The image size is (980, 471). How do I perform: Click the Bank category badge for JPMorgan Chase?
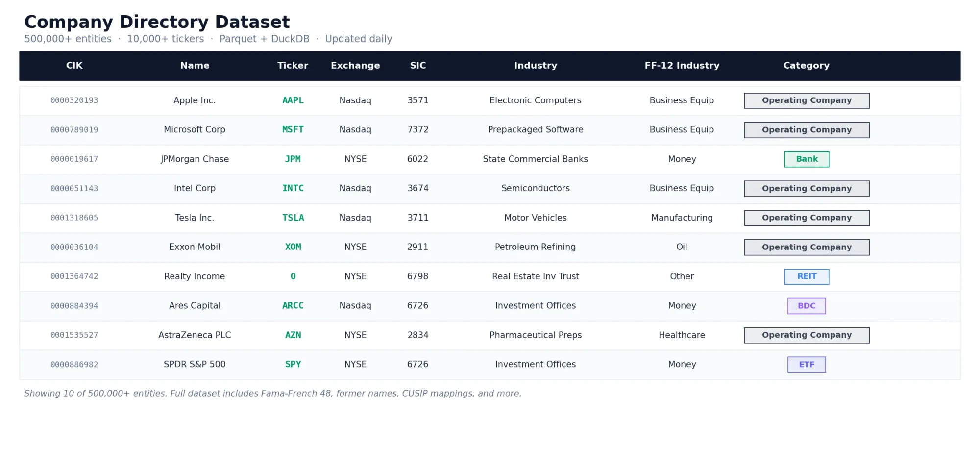click(x=807, y=159)
